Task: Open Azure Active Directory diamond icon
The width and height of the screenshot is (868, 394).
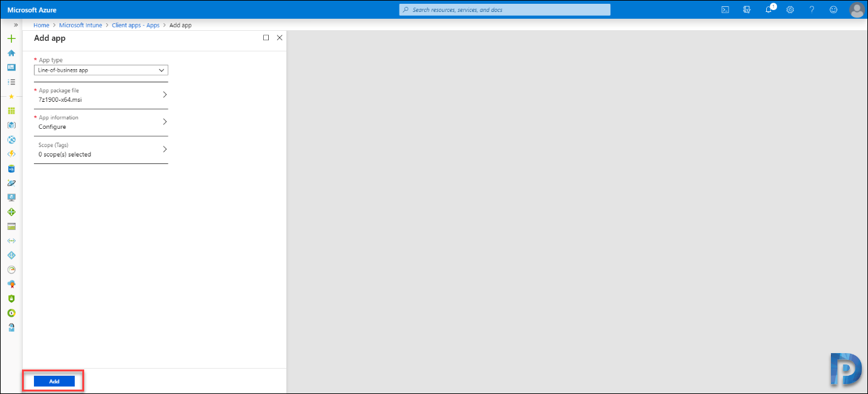Action: click(x=11, y=255)
